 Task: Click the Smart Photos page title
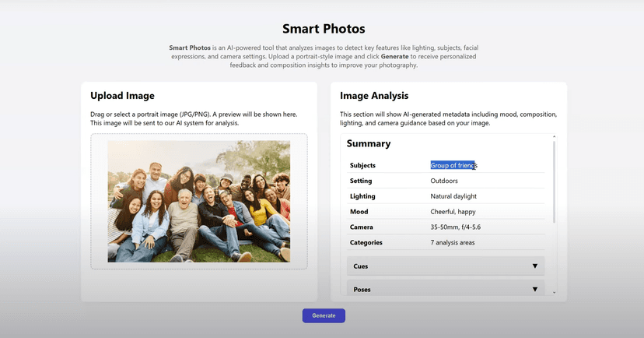pos(324,29)
